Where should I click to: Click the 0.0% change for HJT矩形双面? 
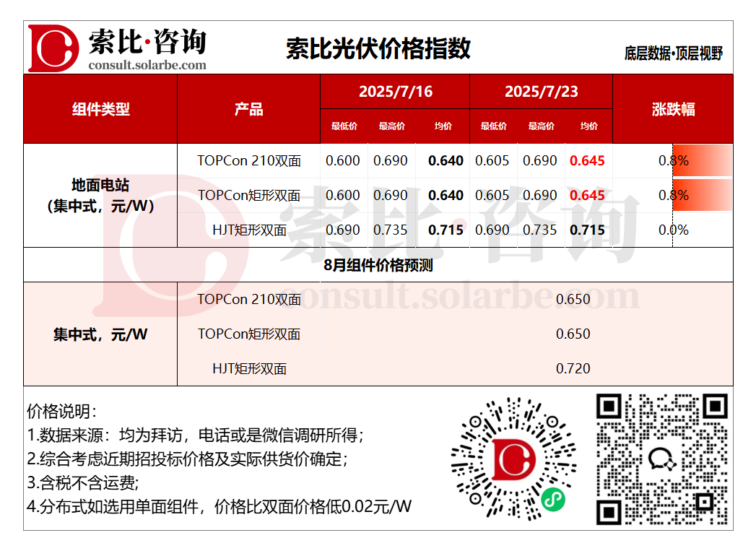coord(673,230)
